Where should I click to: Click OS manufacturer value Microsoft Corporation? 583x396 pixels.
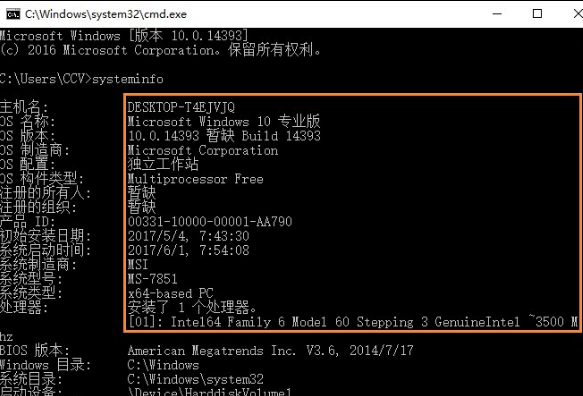[203, 150]
